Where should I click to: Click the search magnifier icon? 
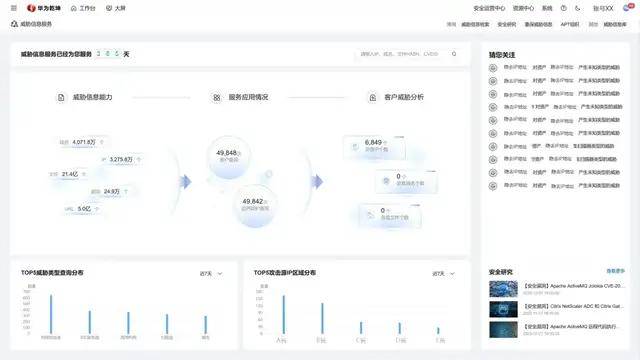point(454,54)
